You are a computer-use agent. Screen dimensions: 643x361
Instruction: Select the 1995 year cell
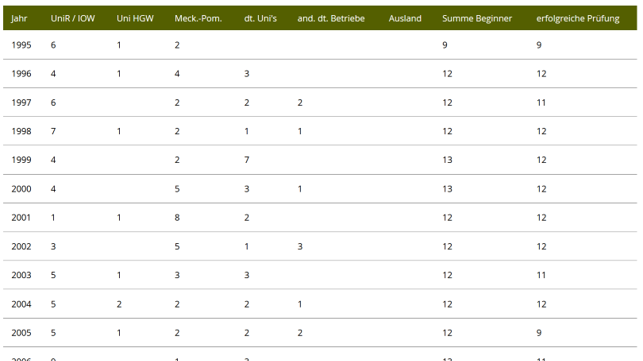[x=21, y=45]
